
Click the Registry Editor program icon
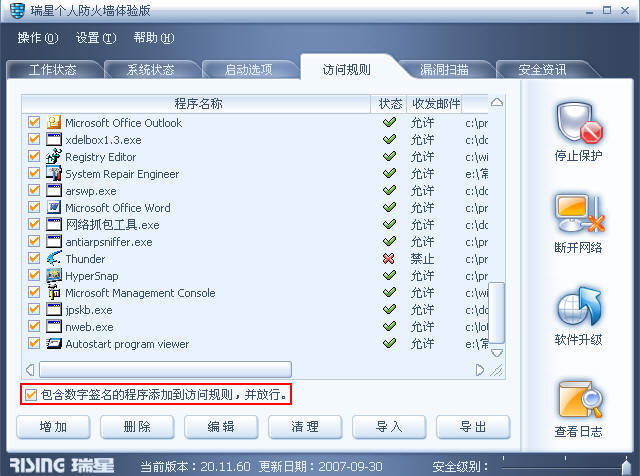[53, 156]
